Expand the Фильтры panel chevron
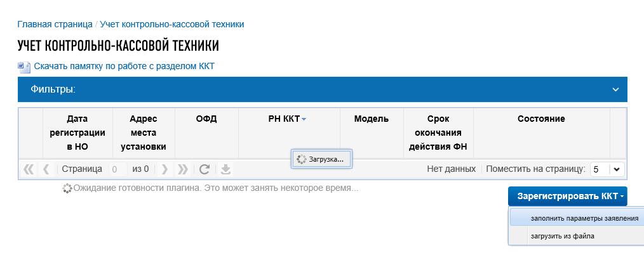 [x=615, y=89]
